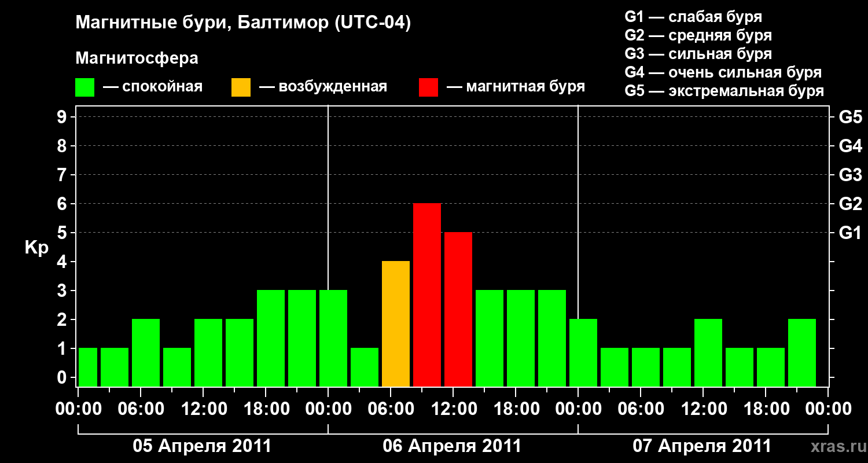This screenshot has height=463, width=868.
Task: Click the '05 Апреля 2011' date label
Action: click(202, 446)
